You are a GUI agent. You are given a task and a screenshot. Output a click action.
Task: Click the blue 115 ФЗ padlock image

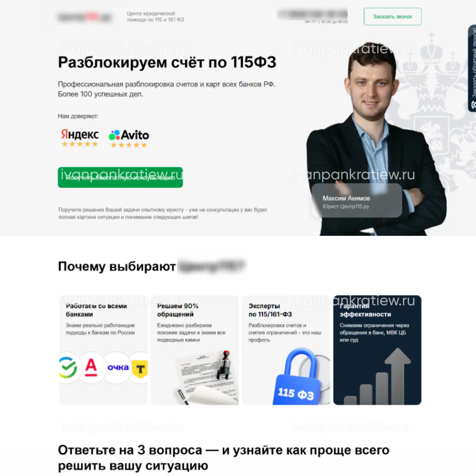click(x=299, y=377)
